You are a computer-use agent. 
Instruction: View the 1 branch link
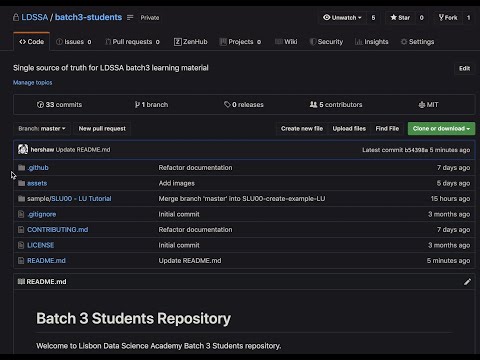(151, 105)
